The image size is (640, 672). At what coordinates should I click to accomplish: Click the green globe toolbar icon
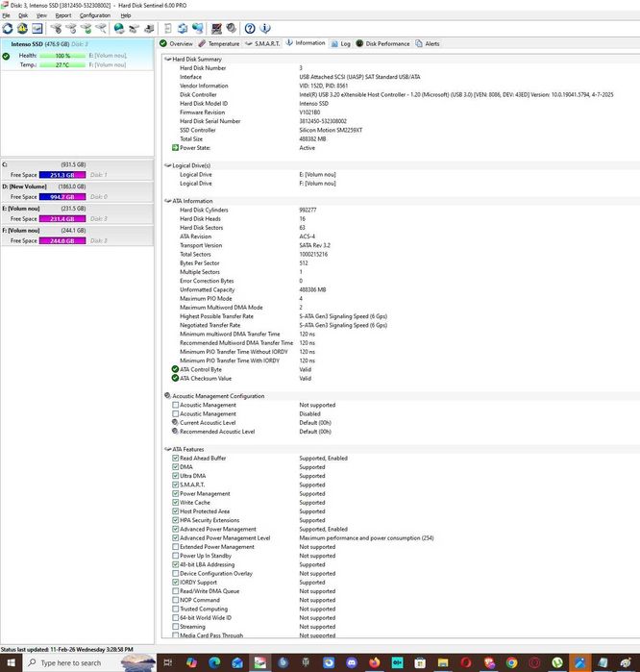(x=119, y=29)
